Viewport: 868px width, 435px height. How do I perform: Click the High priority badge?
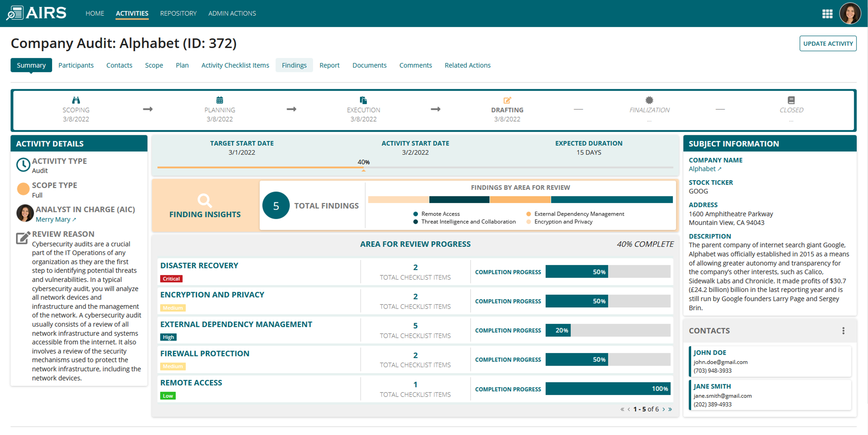(168, 337)
